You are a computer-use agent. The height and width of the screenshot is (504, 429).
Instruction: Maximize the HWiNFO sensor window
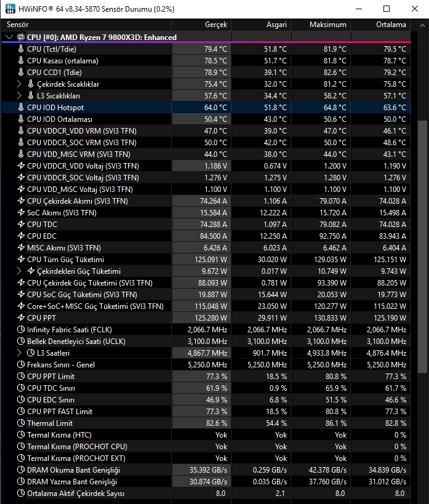coord(387,9)
